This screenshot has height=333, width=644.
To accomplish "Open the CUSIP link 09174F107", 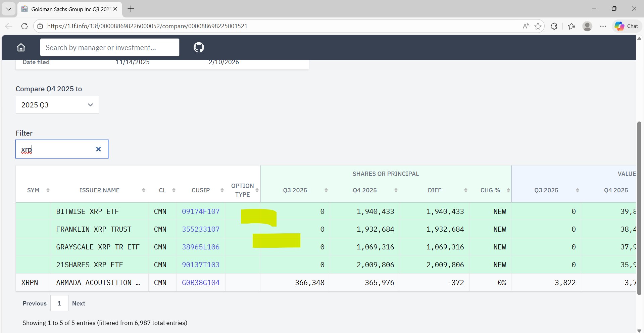I will (200, 211).
